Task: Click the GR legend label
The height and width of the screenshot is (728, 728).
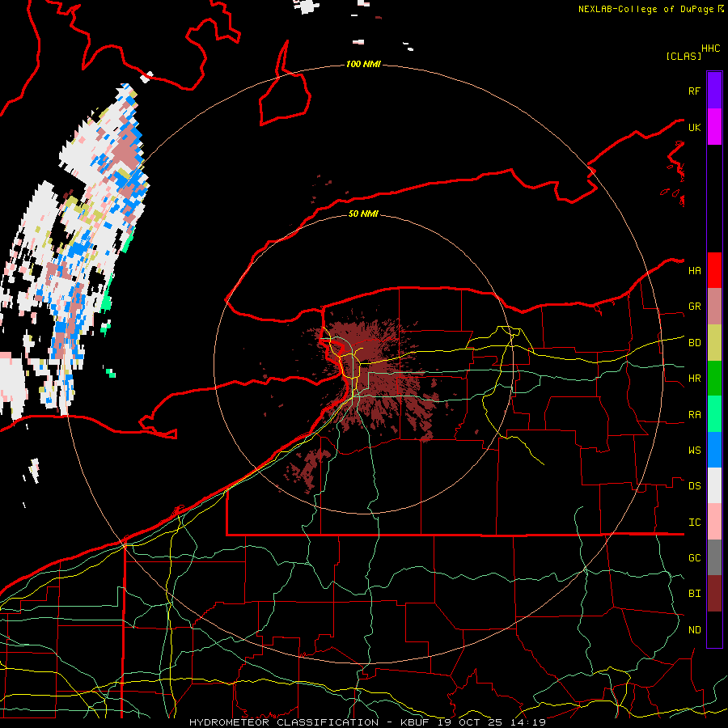Action: click(x=695, y=306)
